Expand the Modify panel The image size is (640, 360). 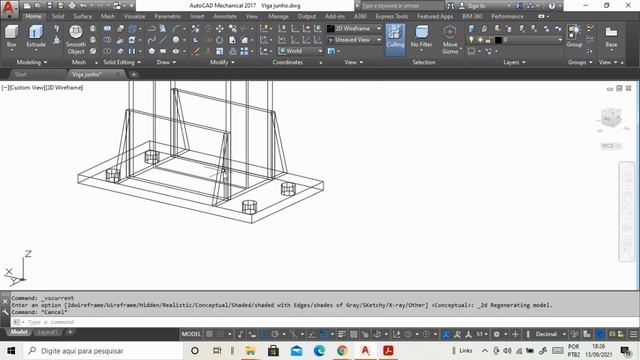point(222,62)
